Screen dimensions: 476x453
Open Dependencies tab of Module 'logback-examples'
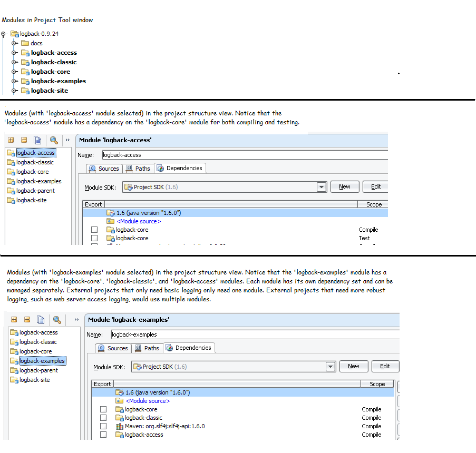point(189,348)
